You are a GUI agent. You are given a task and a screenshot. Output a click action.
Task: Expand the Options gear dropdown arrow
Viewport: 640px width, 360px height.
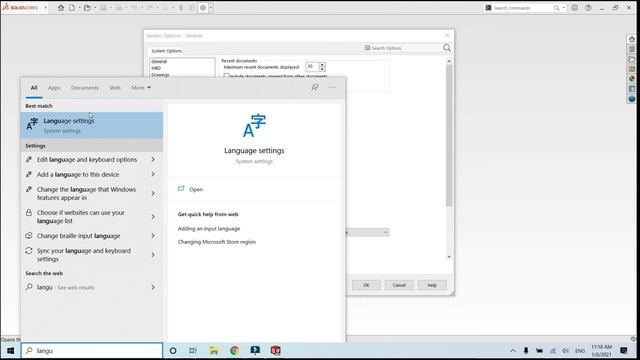211,8
